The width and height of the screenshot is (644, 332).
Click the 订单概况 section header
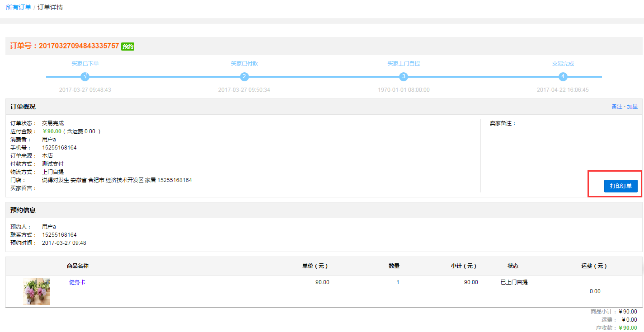coord(23,107)
